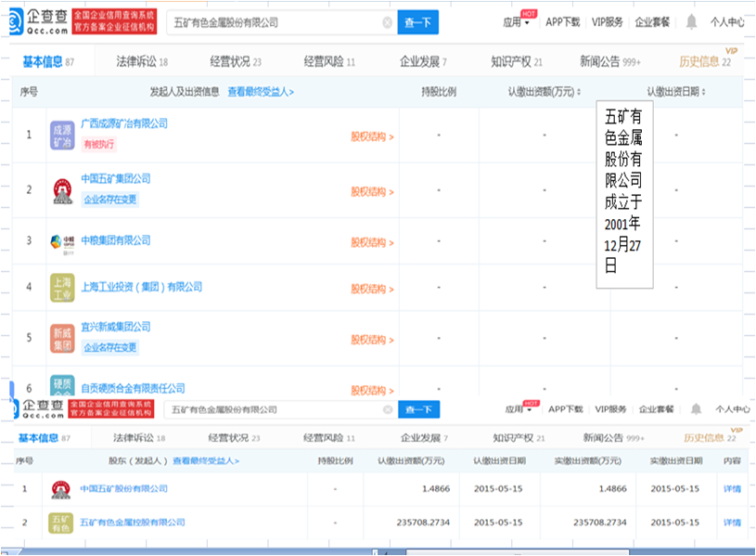
Task: Click the 上海工业投资 company logo
Action: [x=62, y=288]
